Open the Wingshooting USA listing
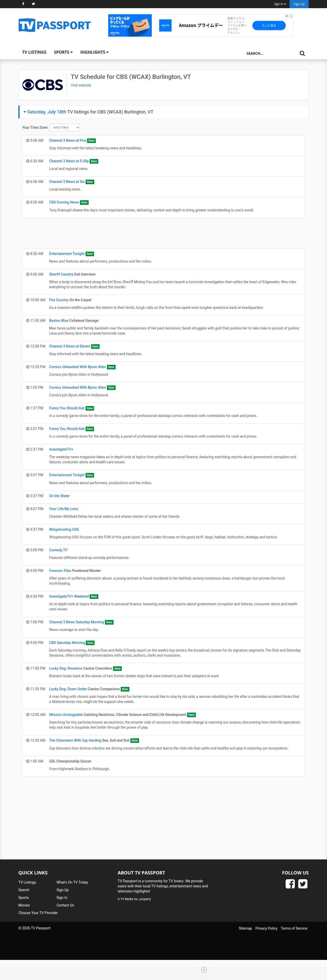 (x=64, y=529)
